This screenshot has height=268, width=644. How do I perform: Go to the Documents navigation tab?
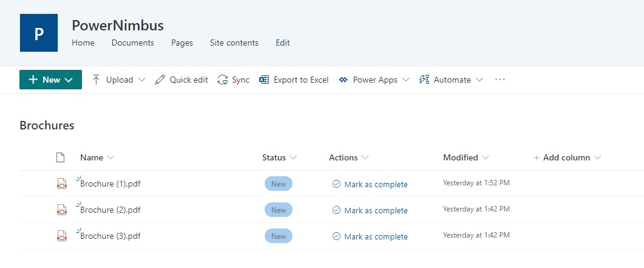132,43
